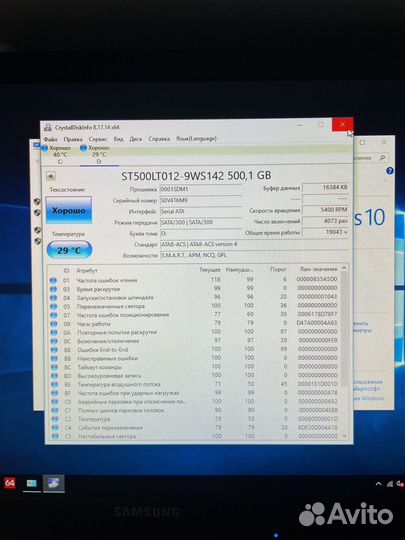Click status icon of Частота ошибок чтения row
The image size is (405, 540).
[x=53, y=281]
